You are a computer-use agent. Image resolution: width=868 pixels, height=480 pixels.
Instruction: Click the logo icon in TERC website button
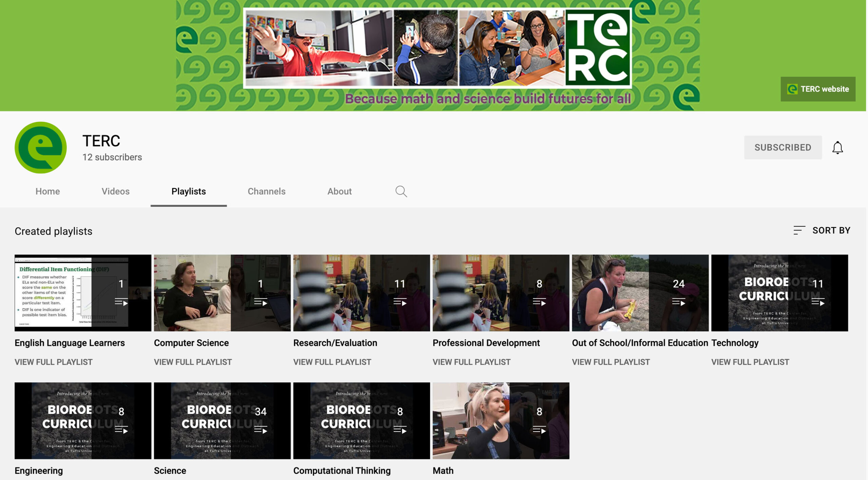tap(792, 89)
